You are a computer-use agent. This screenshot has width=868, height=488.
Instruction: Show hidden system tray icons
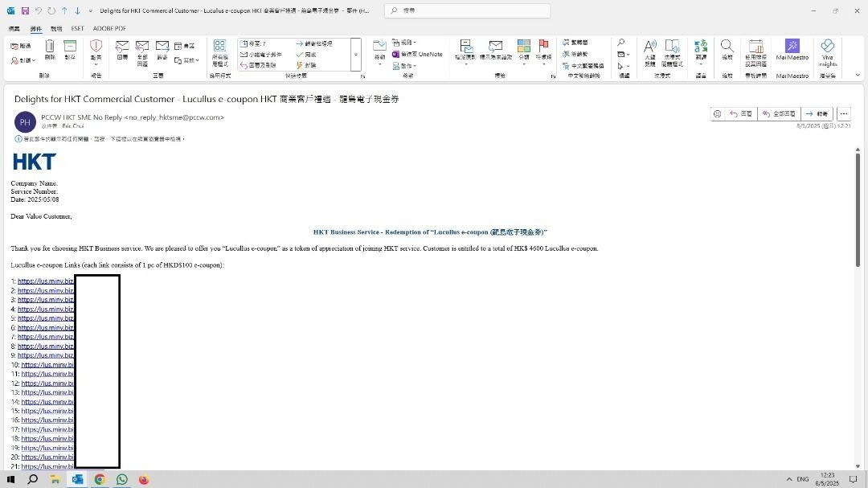[x=789, y=479]
